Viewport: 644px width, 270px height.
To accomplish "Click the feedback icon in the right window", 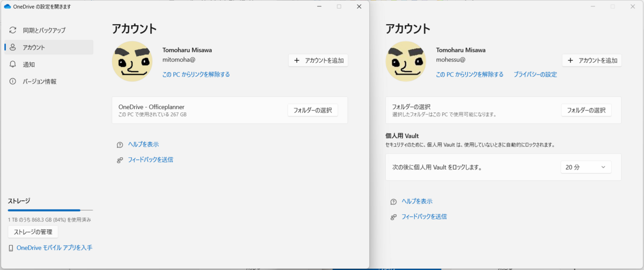I will click(x=394, y=217).
